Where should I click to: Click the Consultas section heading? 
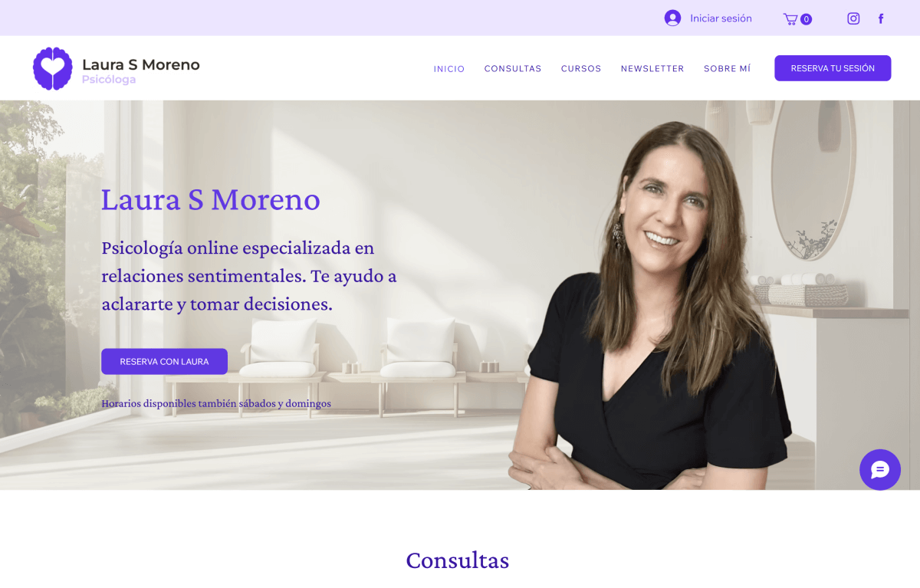[458, 560]
